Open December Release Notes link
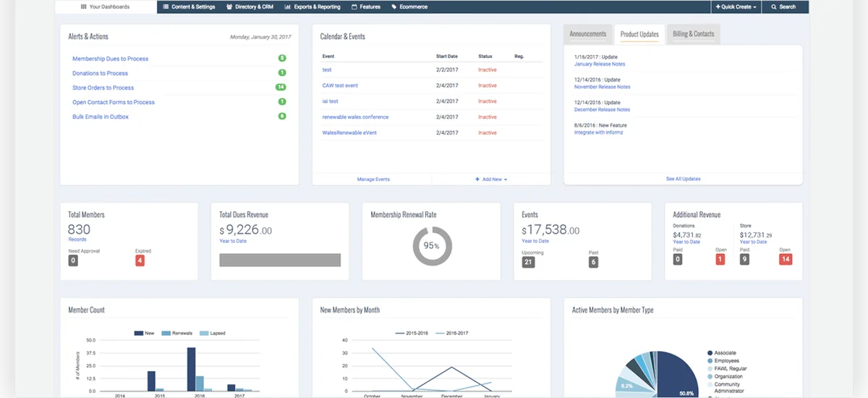This screenshot has width=868, height=398. click(x=602, y=109)
